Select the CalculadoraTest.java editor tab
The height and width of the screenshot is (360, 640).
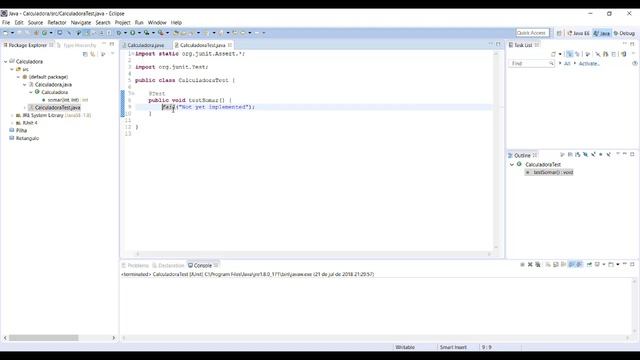[x=203, y=45]
